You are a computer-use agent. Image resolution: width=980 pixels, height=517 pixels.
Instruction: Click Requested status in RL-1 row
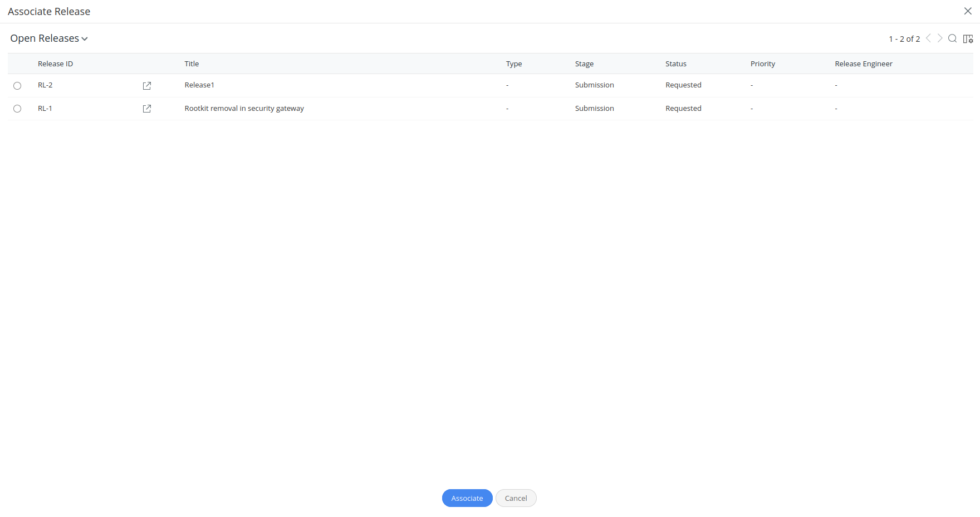683,109
